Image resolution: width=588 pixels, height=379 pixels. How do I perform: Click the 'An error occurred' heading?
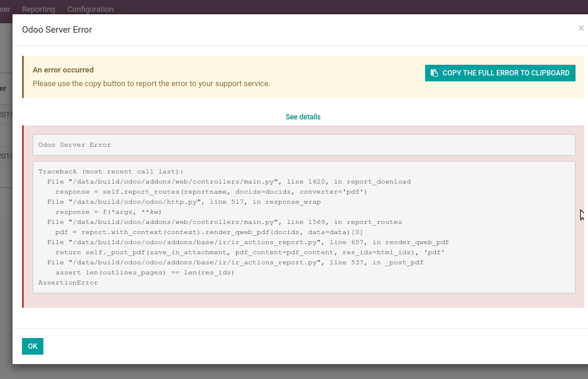tap(63, 70)
